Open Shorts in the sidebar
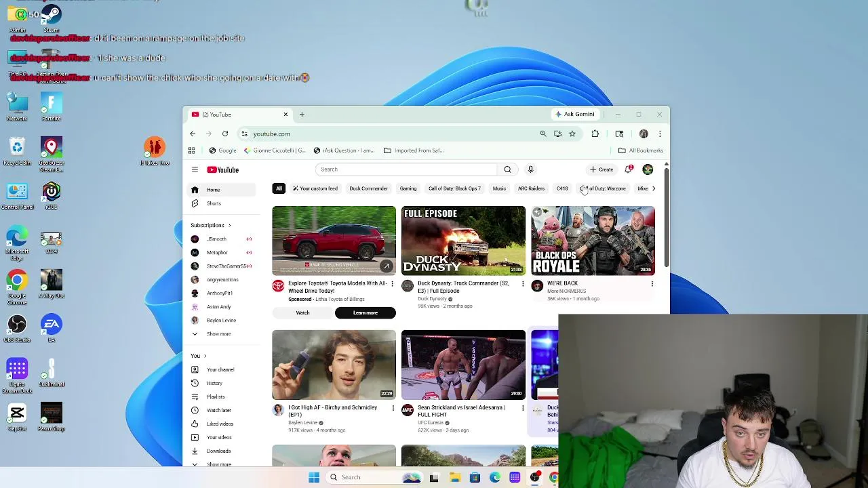The height and width of the screenshot is (488, 868). tap(222, 203)
